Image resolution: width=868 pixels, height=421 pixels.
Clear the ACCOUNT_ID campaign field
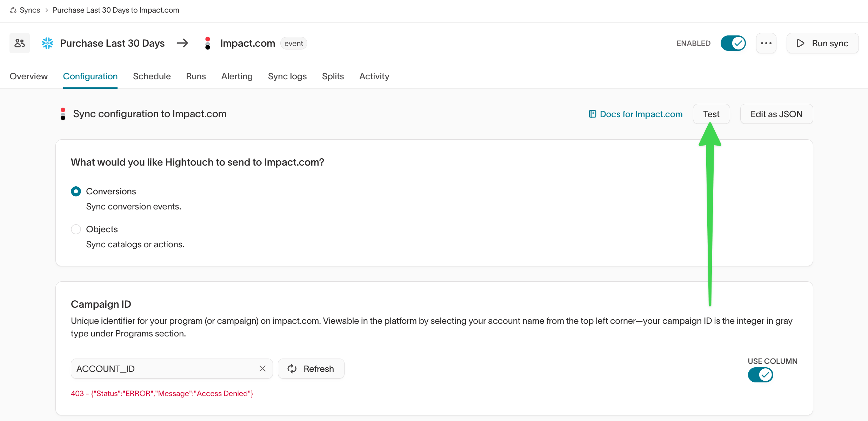262,368
